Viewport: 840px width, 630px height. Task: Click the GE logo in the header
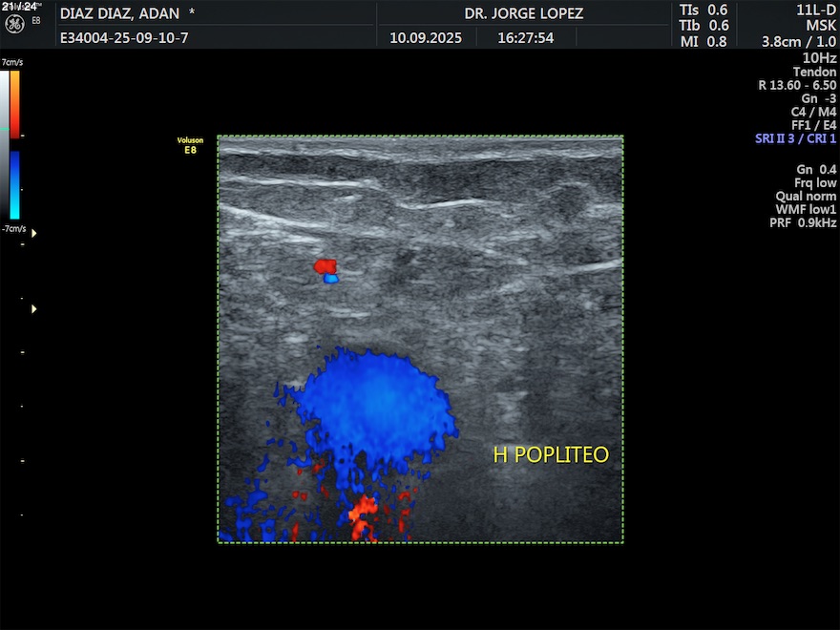[x=14, y=22]
